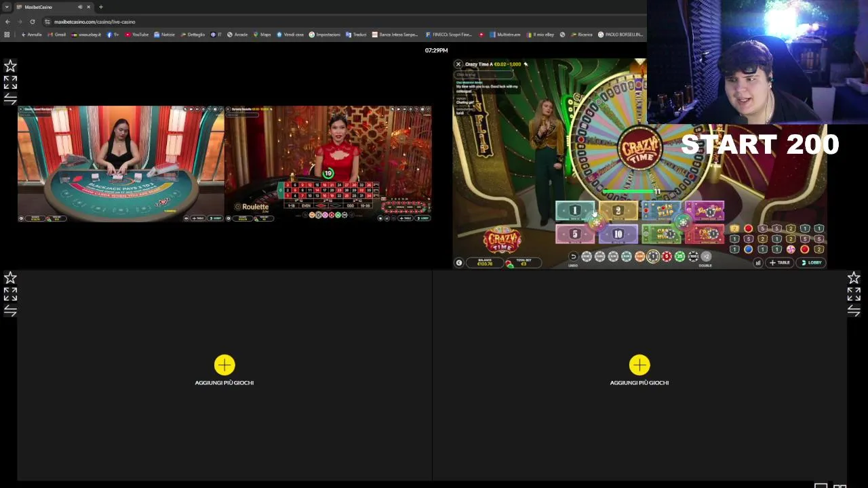The image size is (868, 488).
Task: Open LOBBY from the Crazy Time panel
Action: click(811, 263)
